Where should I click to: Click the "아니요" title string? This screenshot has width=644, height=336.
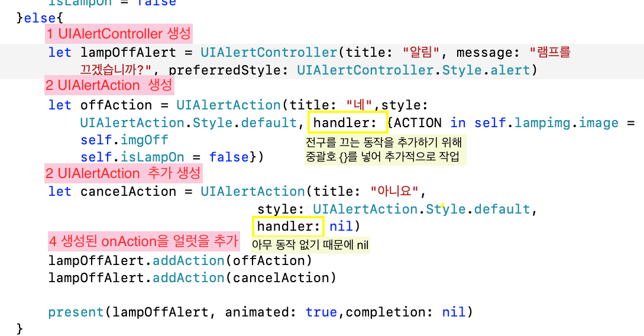click(x=394, y=191)
